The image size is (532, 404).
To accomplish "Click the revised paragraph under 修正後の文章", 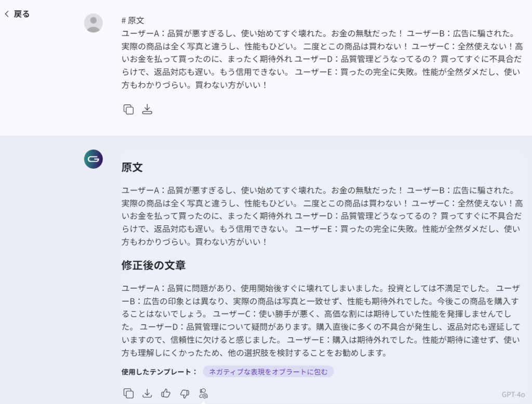I will pos(322,320).
